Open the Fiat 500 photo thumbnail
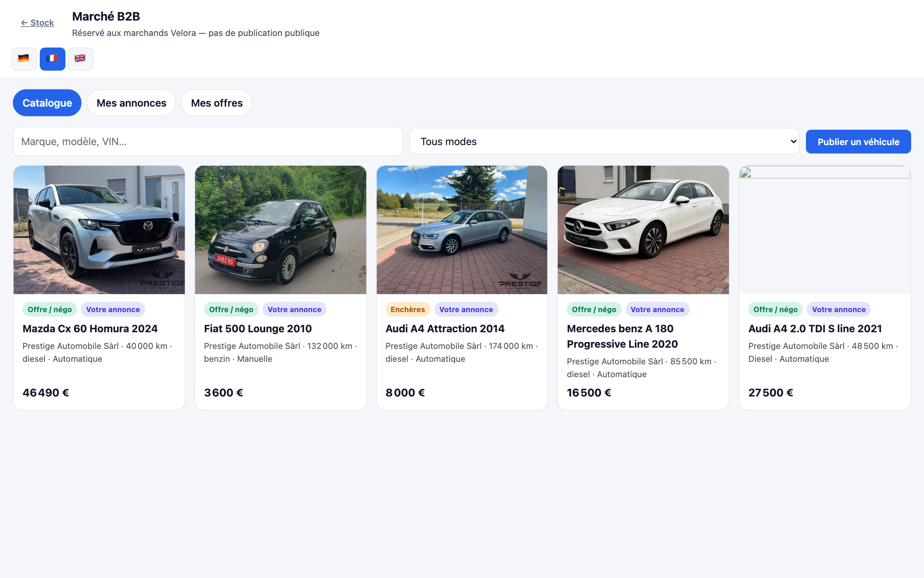Image resolution: width=924 pixels, height=578 pixels. [x=281, y=230]
